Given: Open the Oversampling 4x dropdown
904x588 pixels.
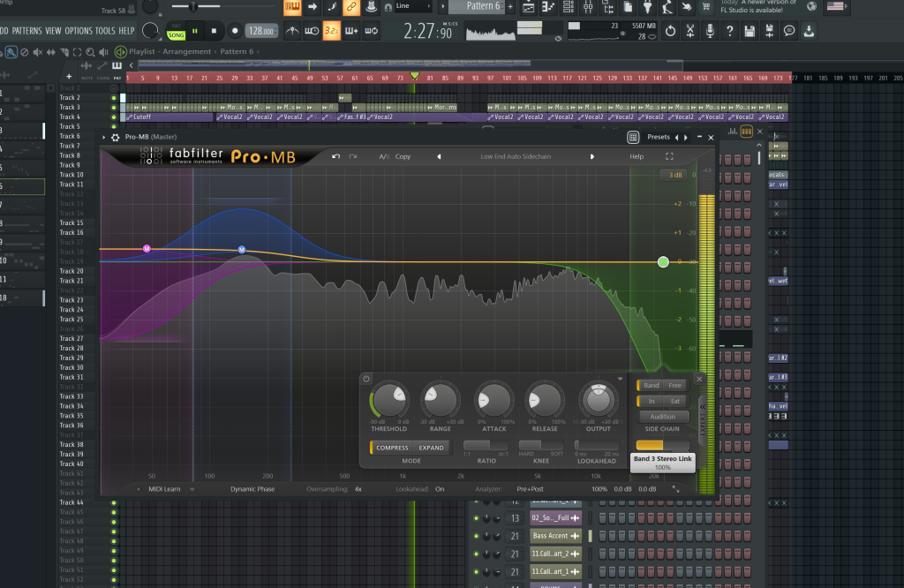Looking at the screenshot, I should [x=358, y=488].
